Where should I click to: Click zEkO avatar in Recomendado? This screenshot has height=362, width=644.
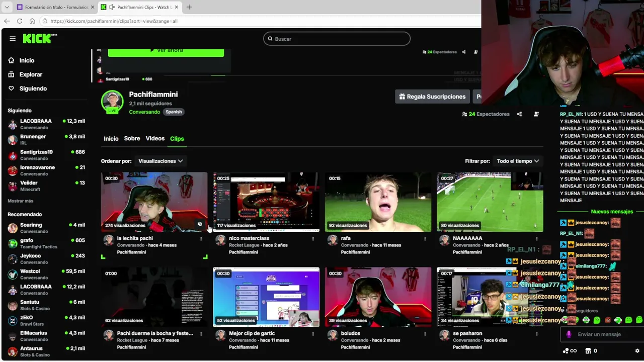point(13,321)
